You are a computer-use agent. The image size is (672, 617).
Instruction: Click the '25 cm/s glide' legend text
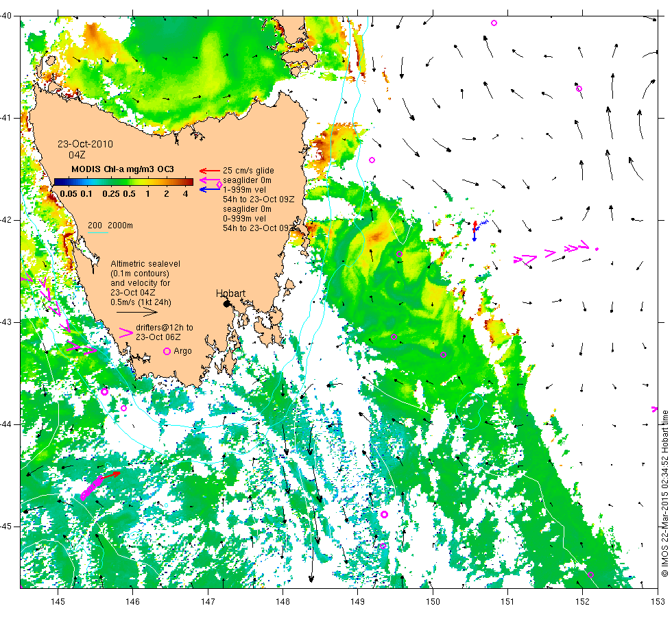pyautogui.click(x=248, y=171)
